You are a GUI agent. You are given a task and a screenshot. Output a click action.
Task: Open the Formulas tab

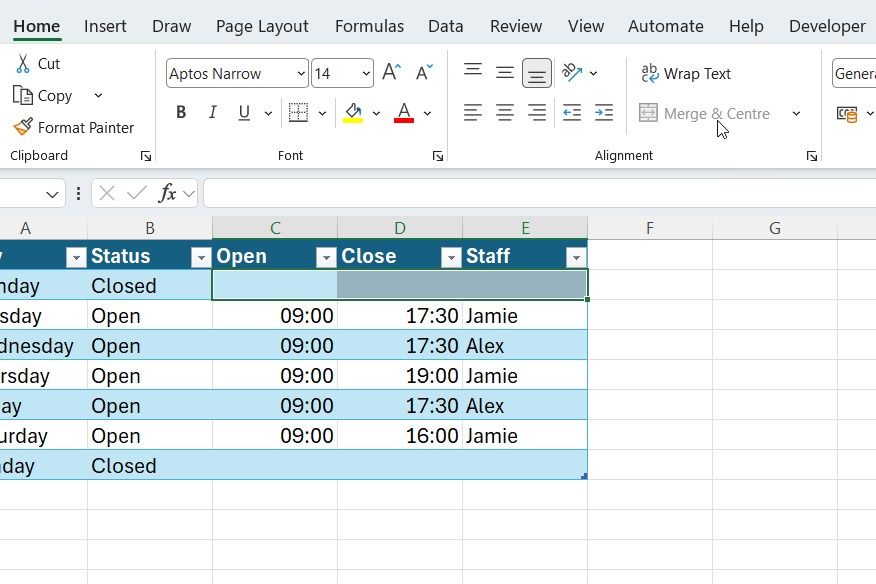point(369,26)
